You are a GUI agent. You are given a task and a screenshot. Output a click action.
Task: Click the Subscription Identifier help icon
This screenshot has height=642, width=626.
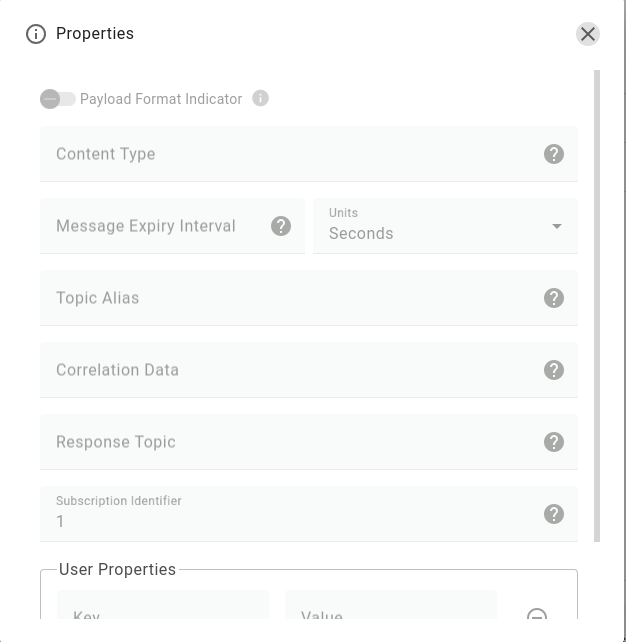[554, 514]
